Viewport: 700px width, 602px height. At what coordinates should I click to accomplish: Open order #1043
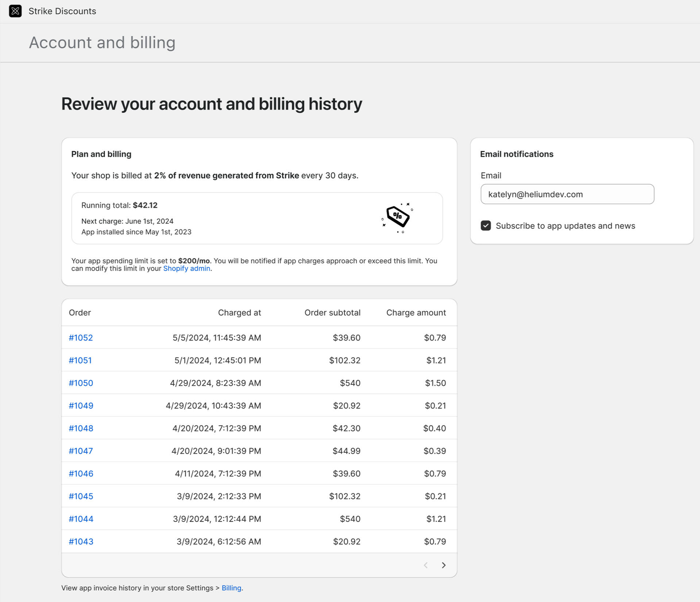[x=81, y=541]
